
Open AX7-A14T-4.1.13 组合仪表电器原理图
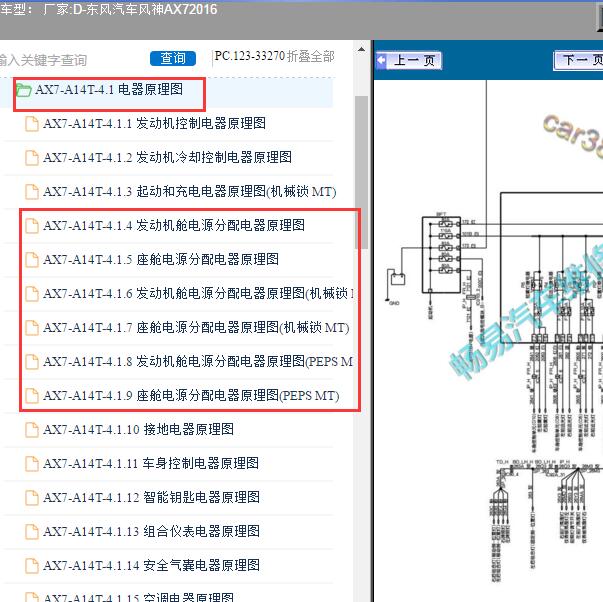[x=151, y=532]
